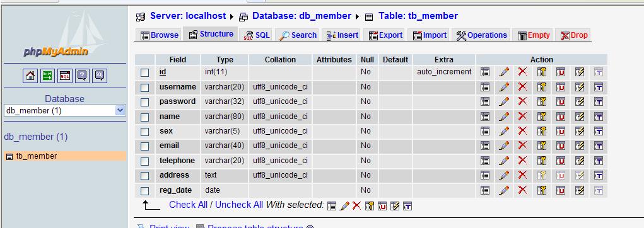Edit the address field with pencil icon
This screenshot has height=228, width=644.
point(503,175)
